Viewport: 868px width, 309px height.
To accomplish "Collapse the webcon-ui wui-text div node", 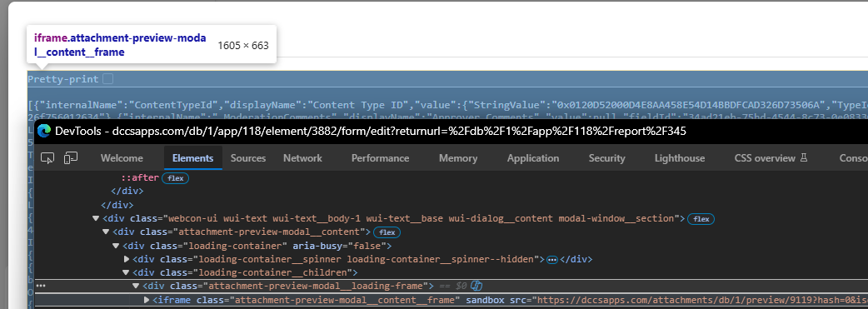I will click(x=97, y=219).
